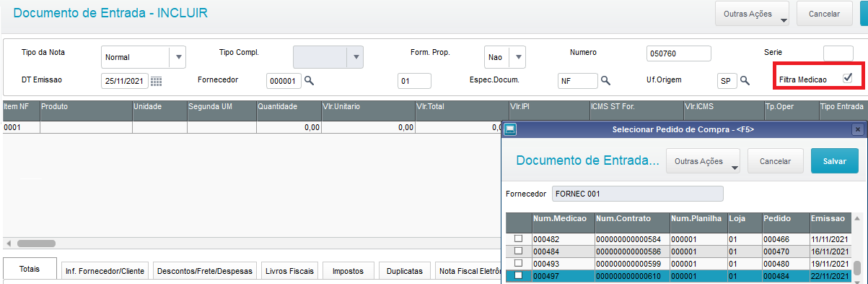Click the dialog grid vertical scrollbar thumb
Image resolution: width=868 pixels, height=284 pixels.
pos(857,268)
